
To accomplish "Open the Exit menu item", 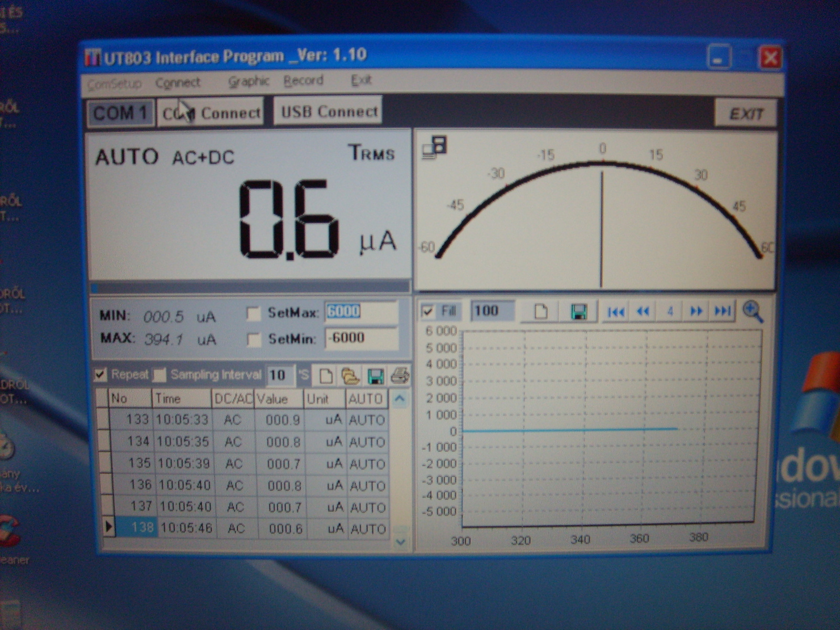I will 361,80.
